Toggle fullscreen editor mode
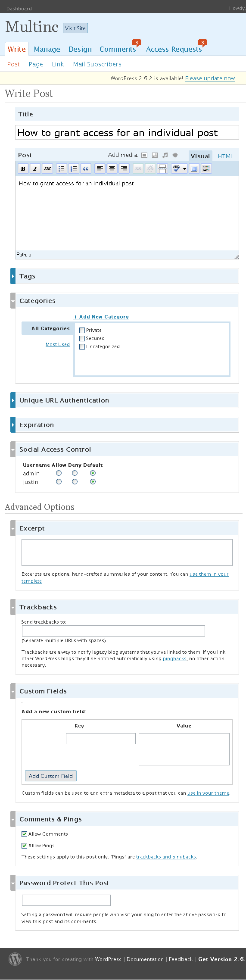Screen dimensions: 246x980 point(194,169)
